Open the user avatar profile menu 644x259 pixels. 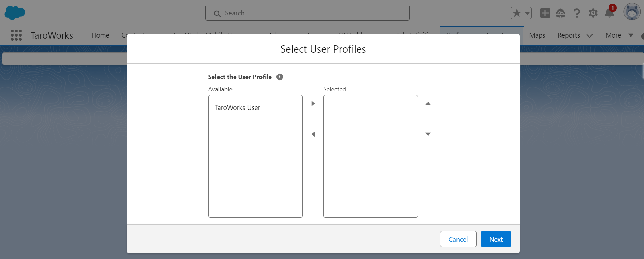(x=632, y=12)
